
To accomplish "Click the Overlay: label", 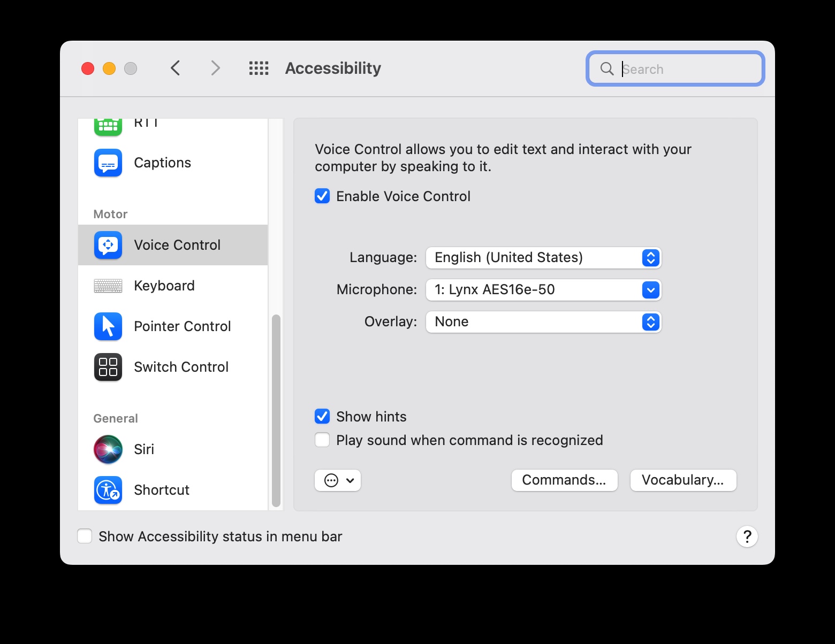I will pyautogui.click(x=391, y=321).
